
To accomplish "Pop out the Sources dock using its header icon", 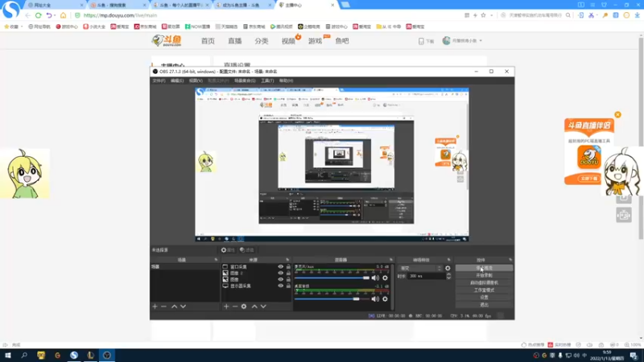I will (287, 260).
